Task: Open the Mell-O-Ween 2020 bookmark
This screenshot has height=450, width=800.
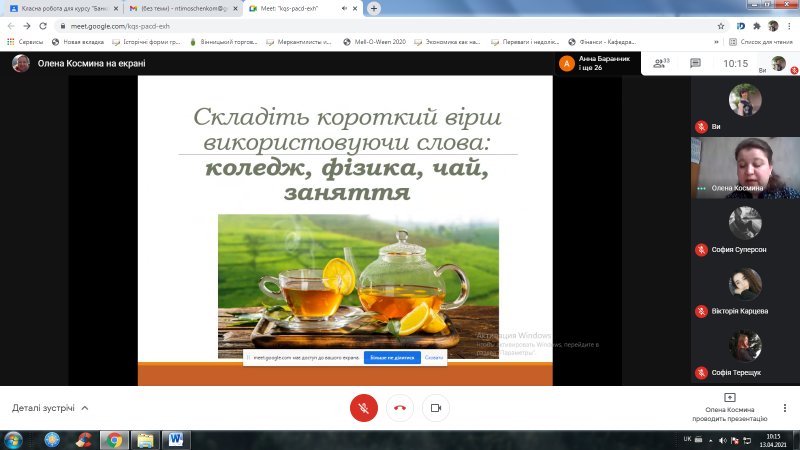Action: tap(374, 42)
